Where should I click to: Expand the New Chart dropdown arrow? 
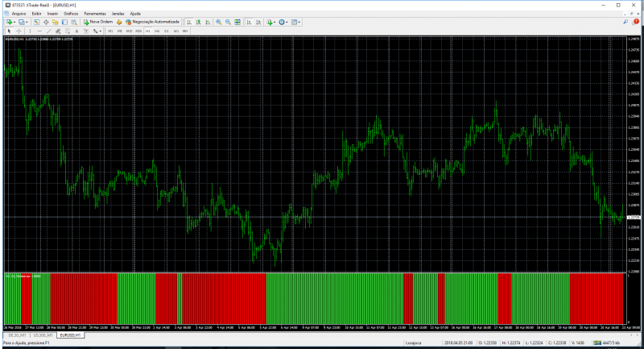point(14,23)
